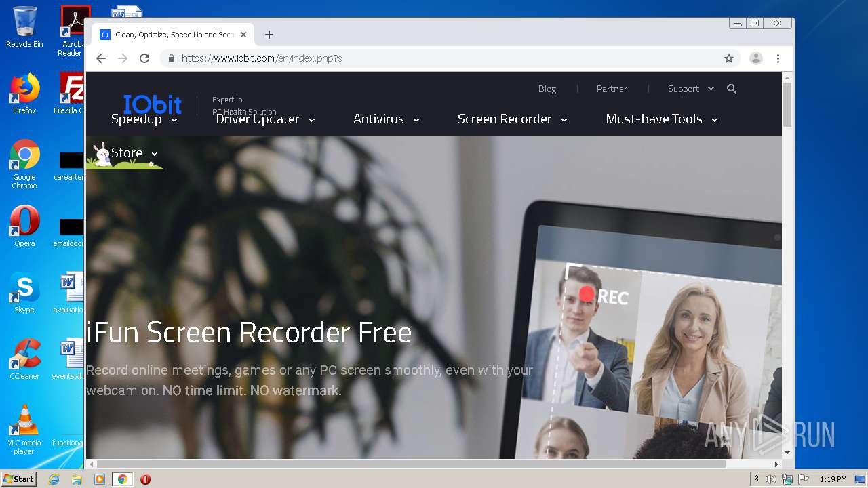Screen dimensions: 868x488
Task: Expand the Antivirus menu
Action: [386, 119]
